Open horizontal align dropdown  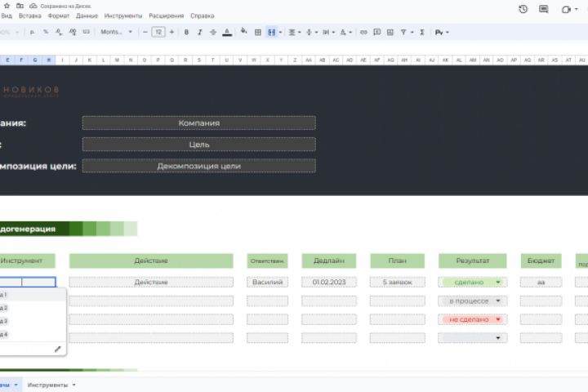(294, 33)
